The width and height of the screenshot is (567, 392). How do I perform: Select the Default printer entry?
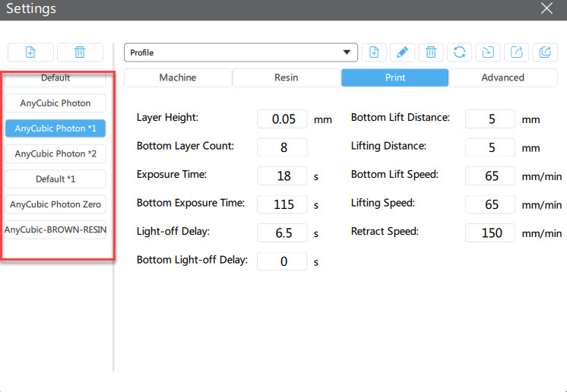pyautogui.click(x=55, y=78)
